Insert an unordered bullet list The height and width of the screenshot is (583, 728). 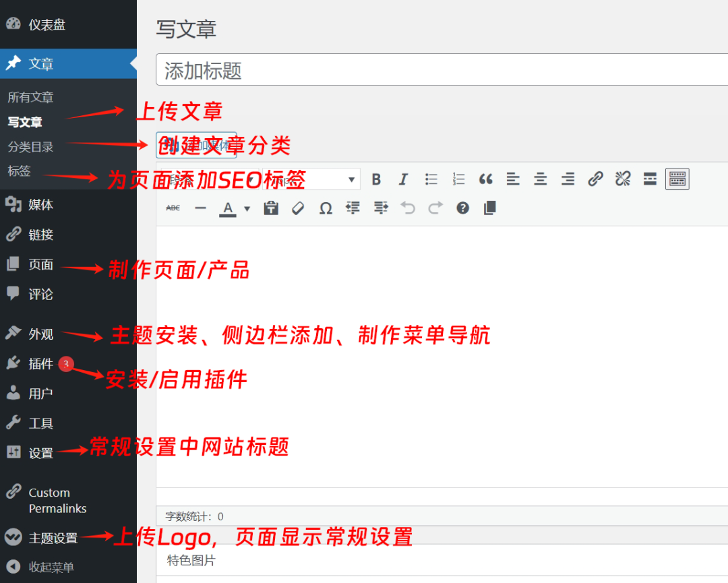coord(431,179)
